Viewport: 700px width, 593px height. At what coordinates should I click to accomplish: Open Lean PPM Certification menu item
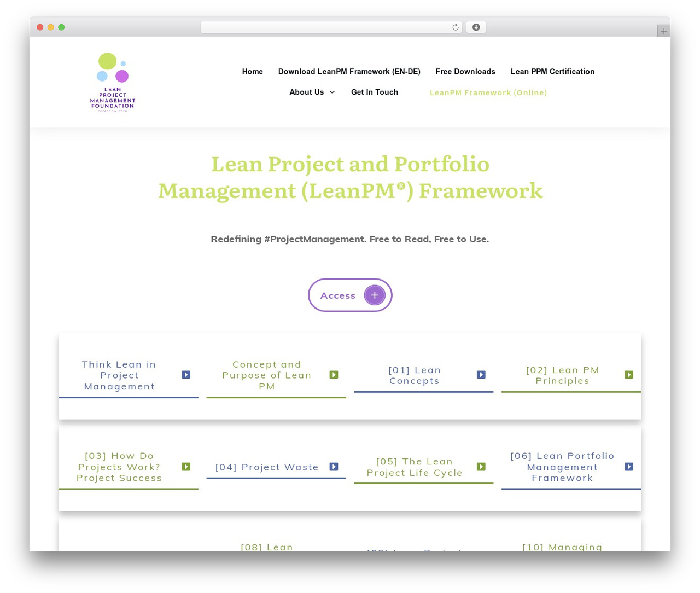pyautogui.click(x=552, y=72)
